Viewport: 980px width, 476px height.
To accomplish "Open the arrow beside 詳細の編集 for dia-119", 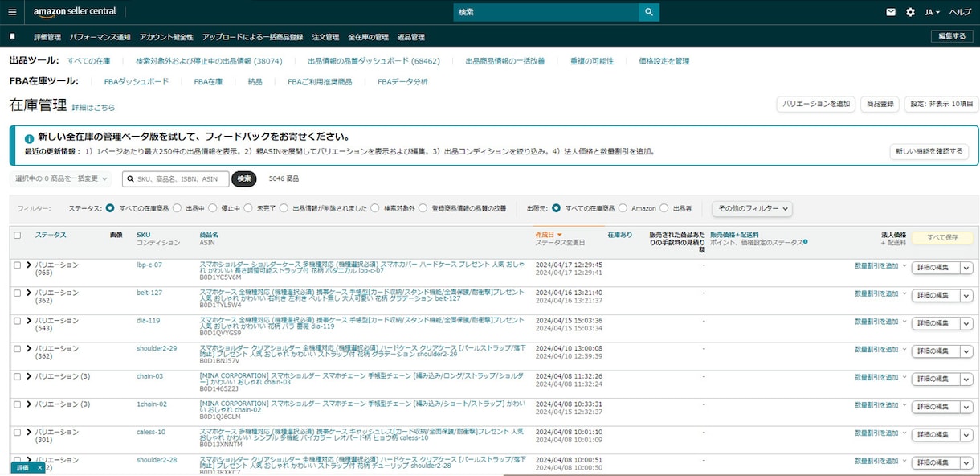I will pos(967,323).
